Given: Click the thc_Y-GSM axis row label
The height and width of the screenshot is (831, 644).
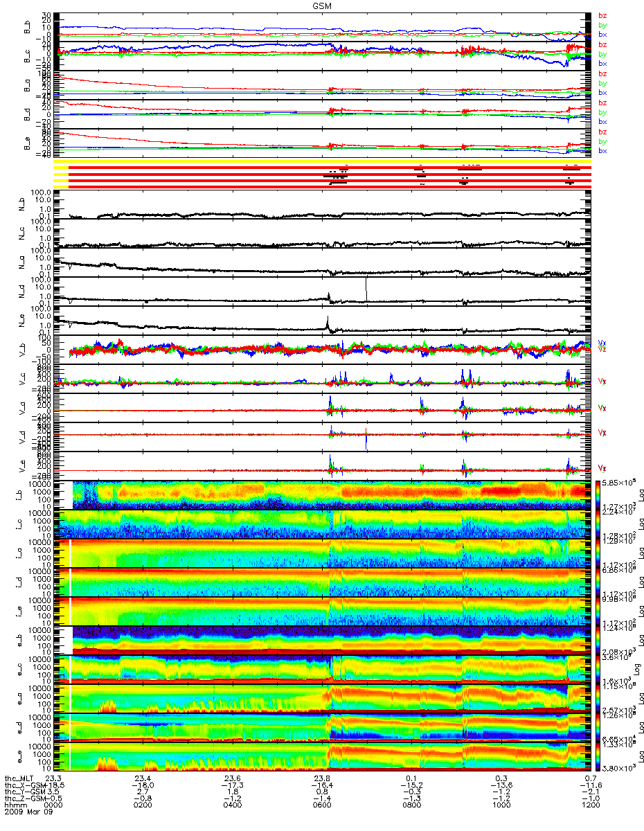Looking at the screenshot, I should 26,792.
